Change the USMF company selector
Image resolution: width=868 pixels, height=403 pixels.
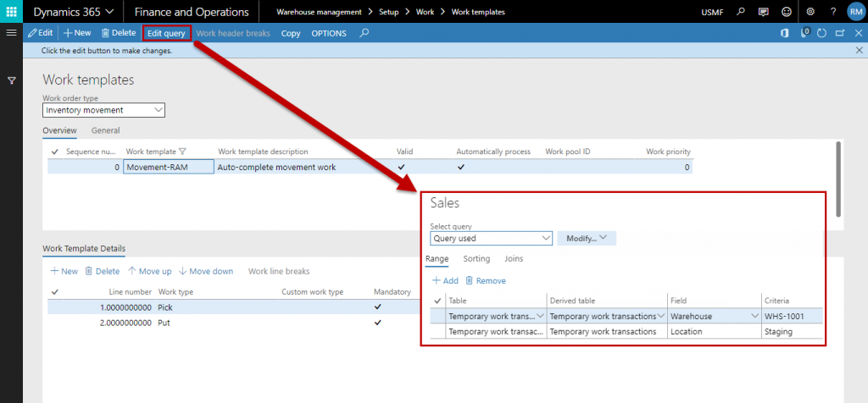(712, 12)
